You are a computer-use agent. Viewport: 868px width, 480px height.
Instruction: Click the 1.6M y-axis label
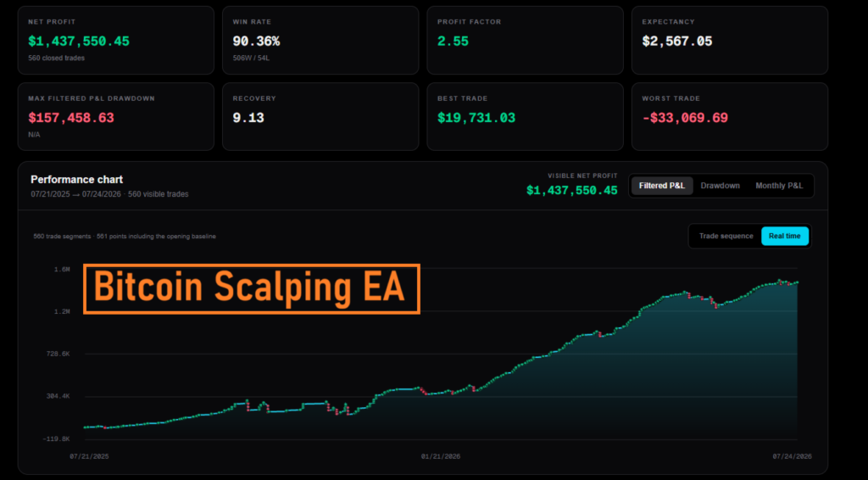click(62, 269)
